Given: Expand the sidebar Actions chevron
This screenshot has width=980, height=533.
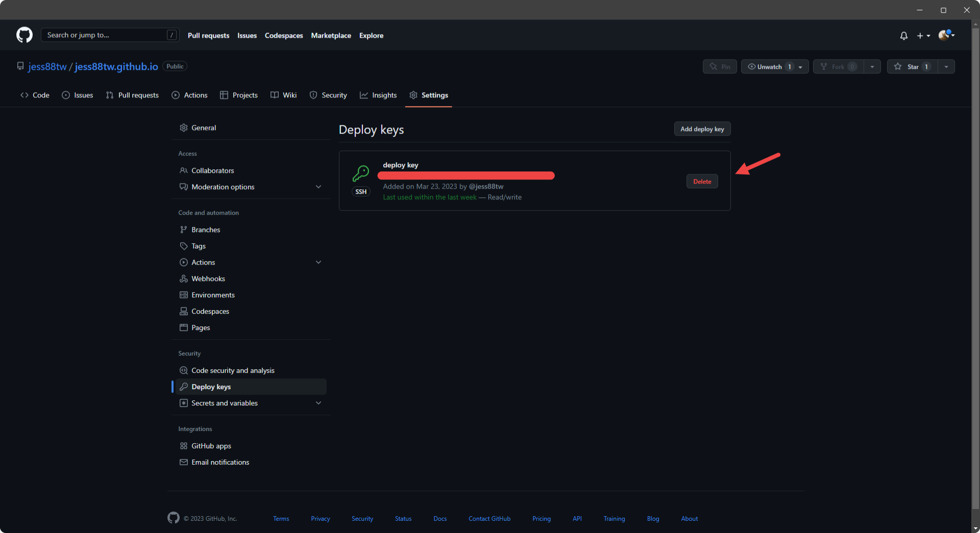Looking at the screenshot, I should tap(318, 263).
